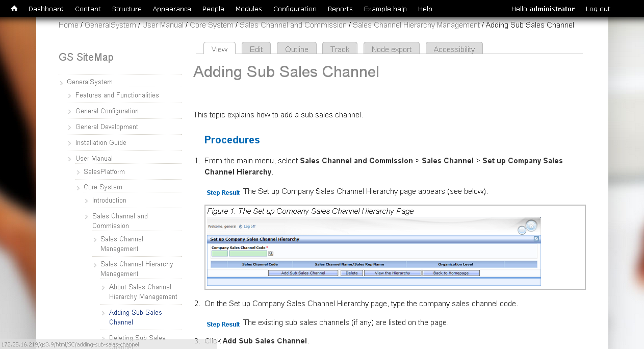Click the administrator account link

[x=552, y=9]
